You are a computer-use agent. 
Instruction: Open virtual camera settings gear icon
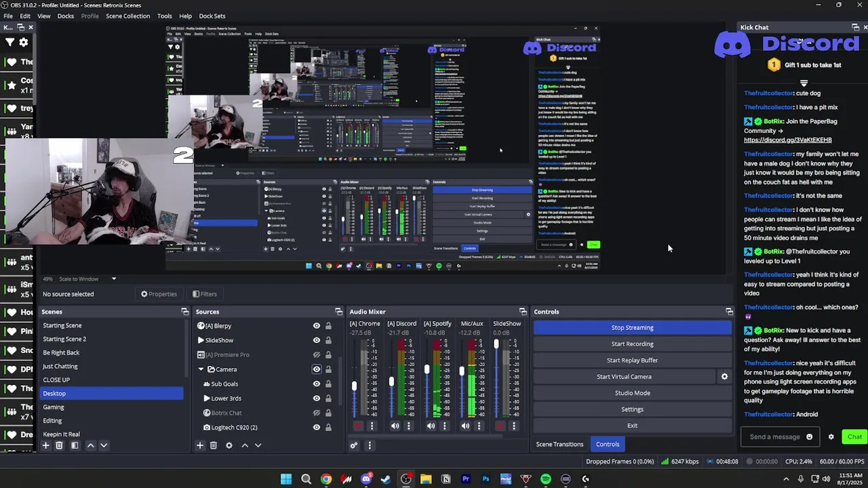click(x=724, y=377)
